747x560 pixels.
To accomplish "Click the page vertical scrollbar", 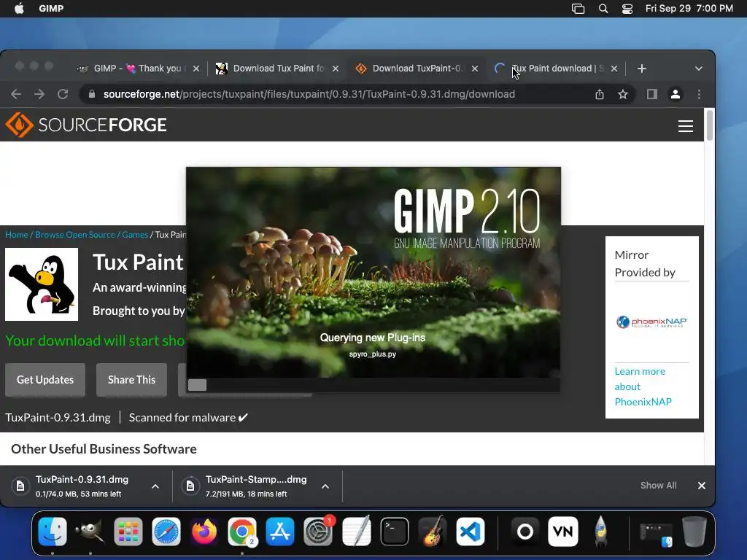I will [x=709, y=125].
